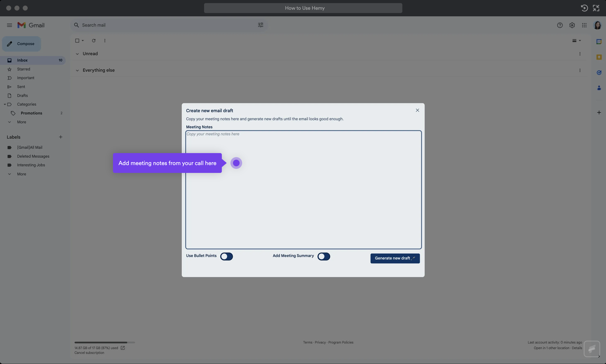Click the Hemy floating icon at bottom right
Viewport: 606px width, 364px height.
pos(592,349)
